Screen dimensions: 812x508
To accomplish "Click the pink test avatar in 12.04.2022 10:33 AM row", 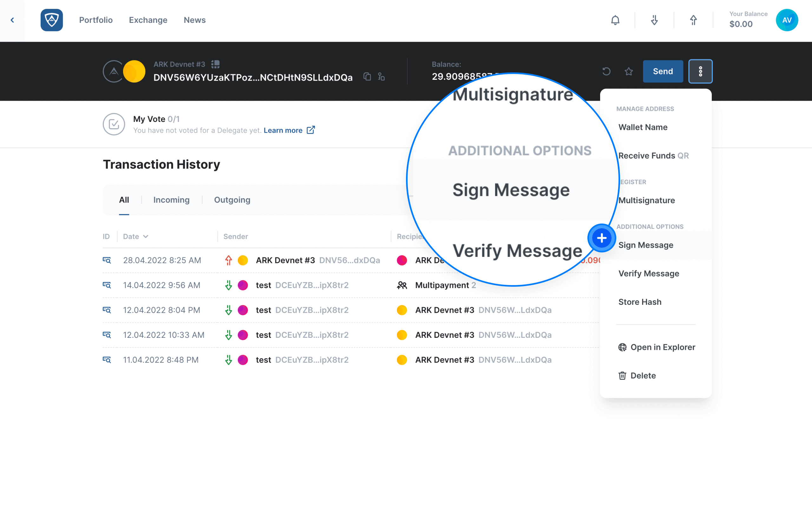I will 243,335.
